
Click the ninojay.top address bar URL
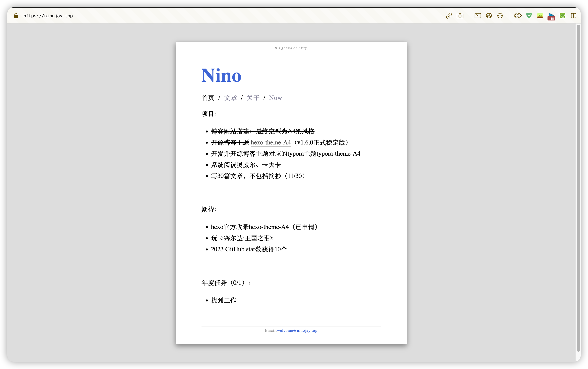(48, 16)
